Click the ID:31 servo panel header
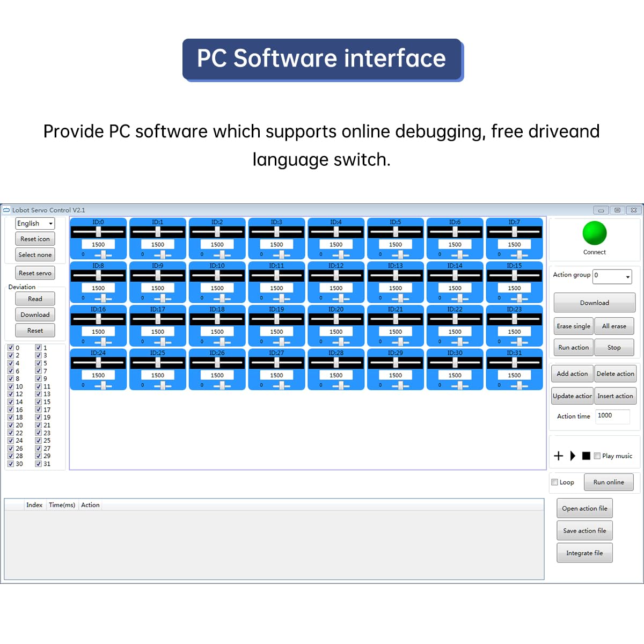644x644 pixels. tap(514, 353)
